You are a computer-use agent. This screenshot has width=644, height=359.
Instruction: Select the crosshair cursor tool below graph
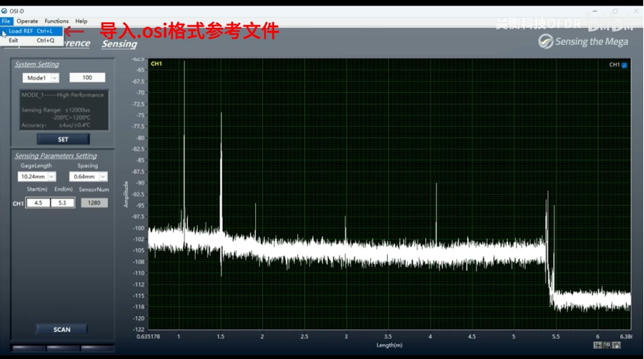pos(598,345)
